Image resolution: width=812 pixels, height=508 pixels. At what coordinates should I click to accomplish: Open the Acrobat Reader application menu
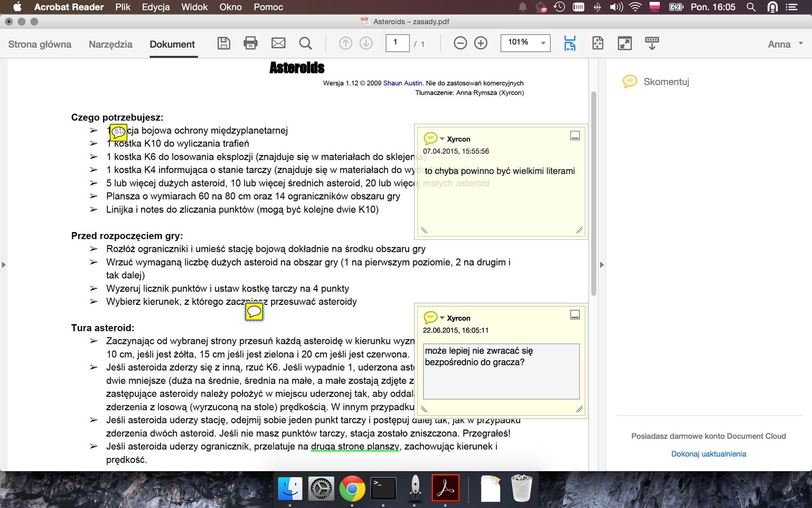[69, 7]
